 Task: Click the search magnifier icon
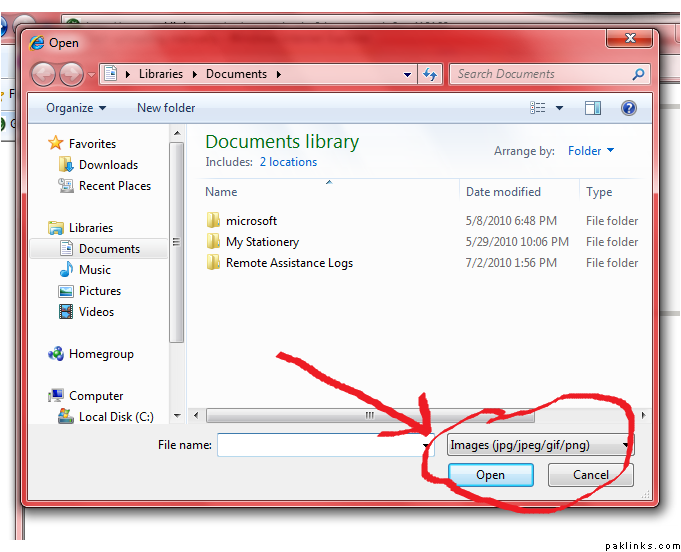tap(638, 74)
